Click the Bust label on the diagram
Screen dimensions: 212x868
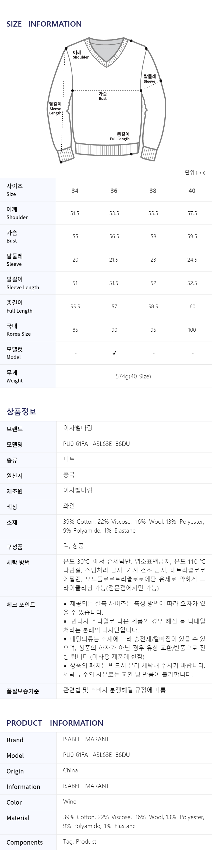pyautogui.click(x=103, y=96)
